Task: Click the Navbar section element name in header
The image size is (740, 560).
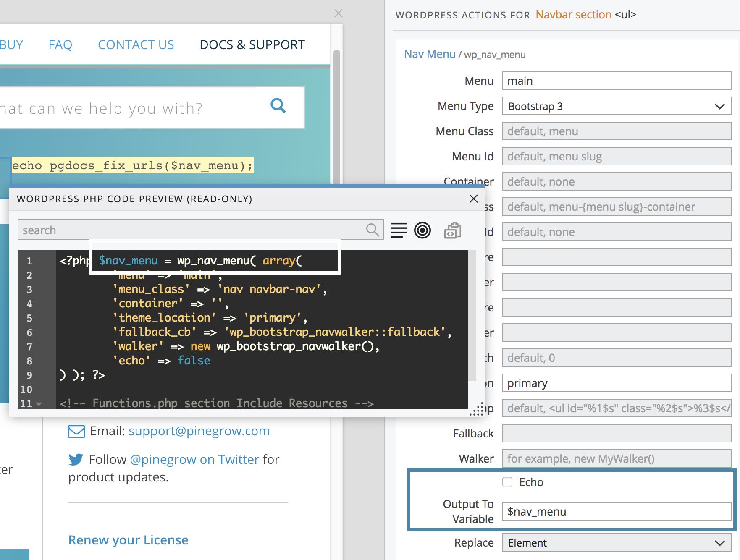Action: click(x=573, y=15)
